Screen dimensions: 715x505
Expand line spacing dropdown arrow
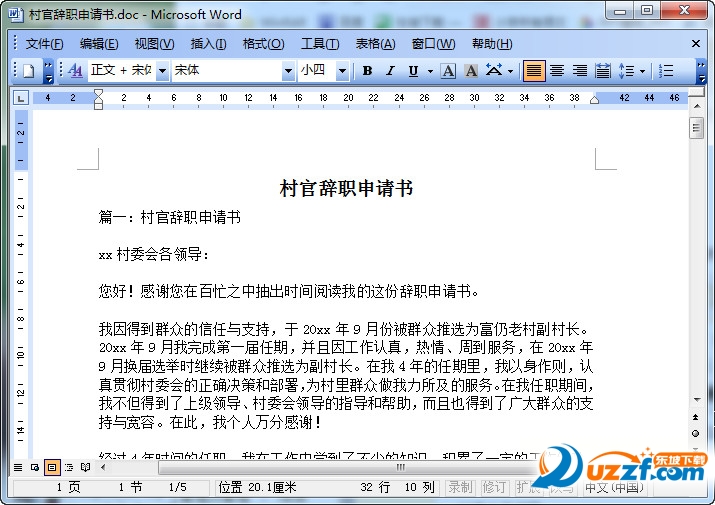[x=642, y=71]
